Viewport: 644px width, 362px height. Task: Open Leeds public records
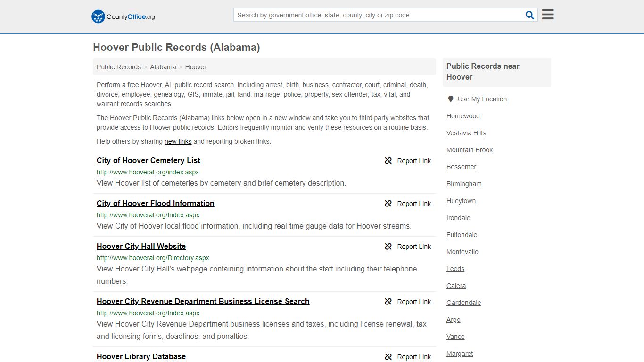[455, 269]
